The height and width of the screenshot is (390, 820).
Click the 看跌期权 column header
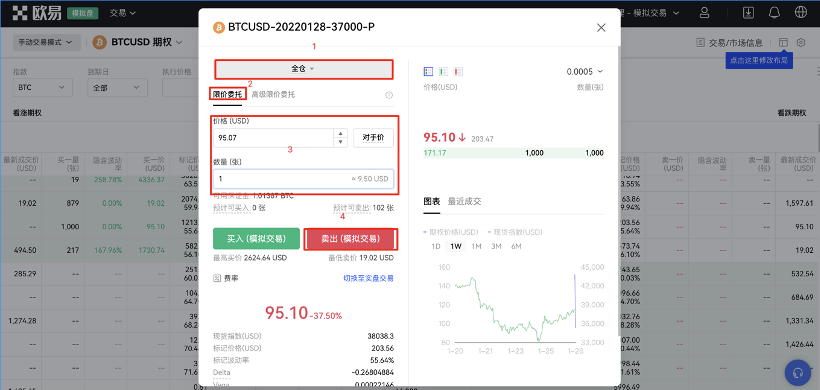(793, 113)
